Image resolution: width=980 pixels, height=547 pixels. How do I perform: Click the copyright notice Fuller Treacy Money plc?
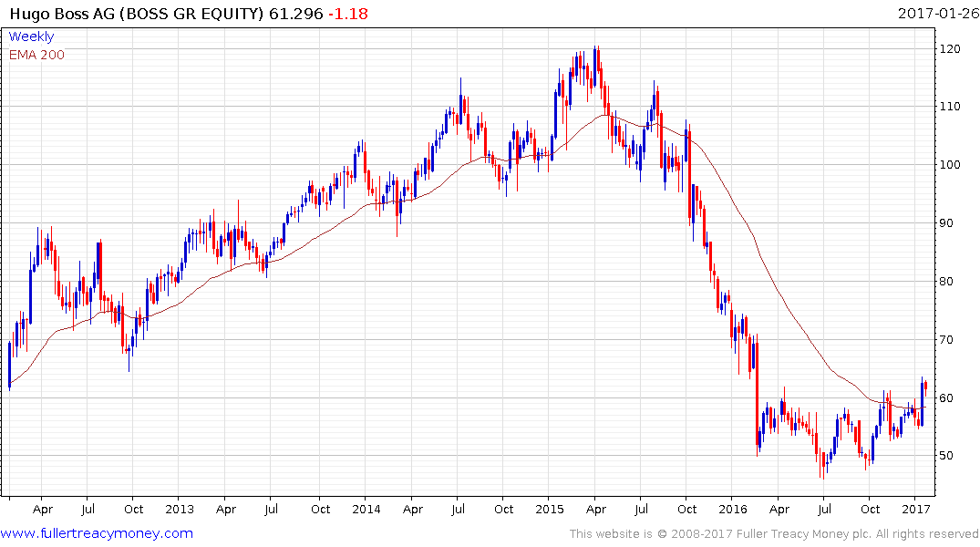[774, 534]
